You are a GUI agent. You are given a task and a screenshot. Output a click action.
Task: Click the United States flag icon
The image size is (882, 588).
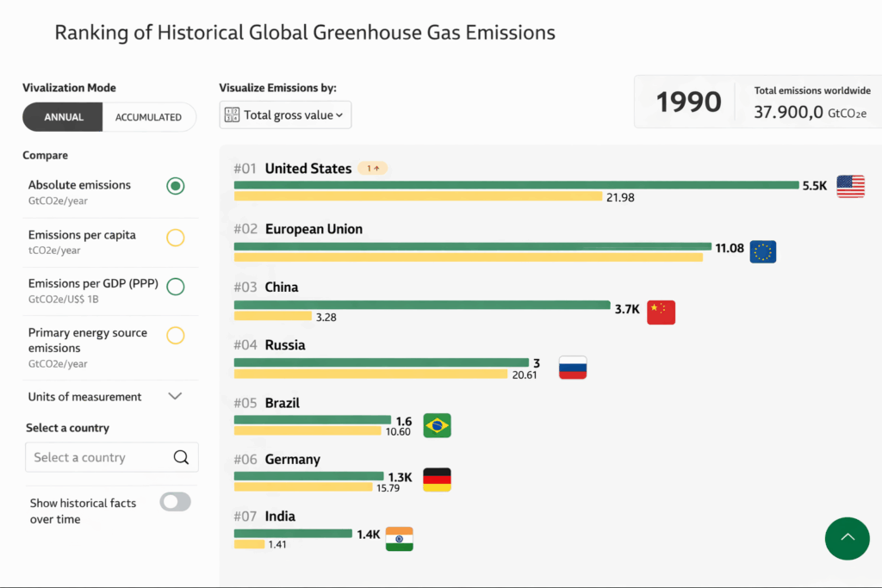click(850, 186)
